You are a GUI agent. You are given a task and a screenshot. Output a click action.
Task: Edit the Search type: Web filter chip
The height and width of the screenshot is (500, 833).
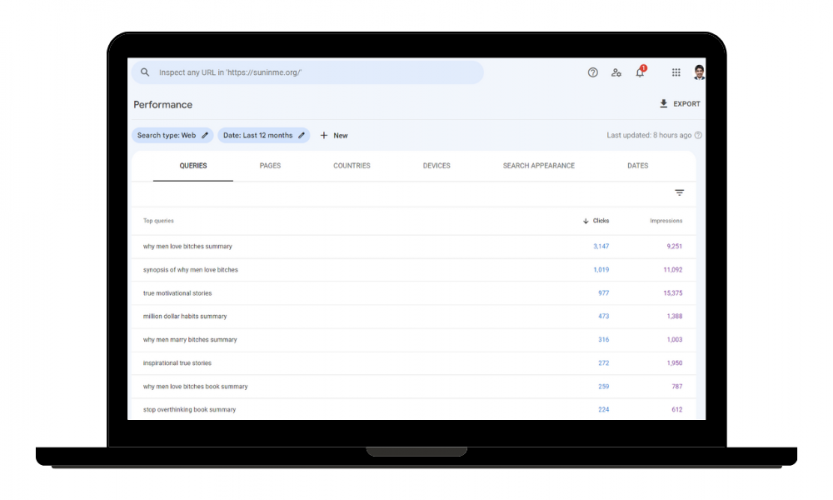pyautogui.click(x=173, y=135)
